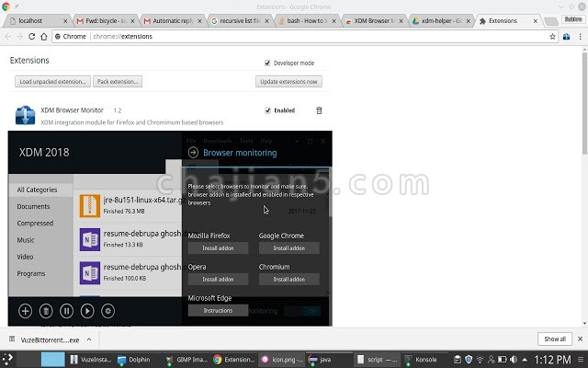Screen dimensions: 588x368
Task: Open the XDM extension icon in Chrome toolbar
Action: 566,37
